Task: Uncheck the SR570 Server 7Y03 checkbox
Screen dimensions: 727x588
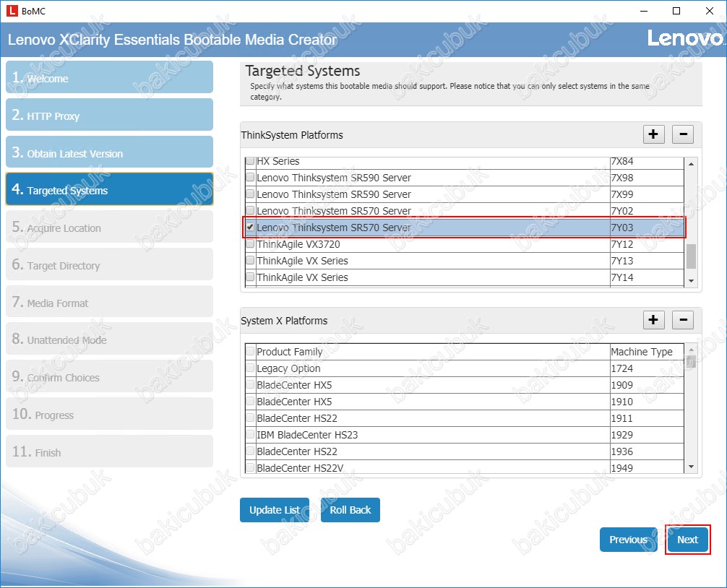Action: (x=250, y=227)
